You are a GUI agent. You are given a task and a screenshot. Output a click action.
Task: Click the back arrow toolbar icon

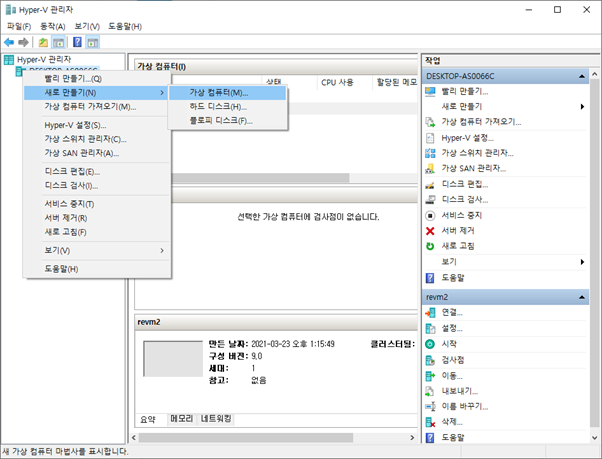(x=9, y=42)
